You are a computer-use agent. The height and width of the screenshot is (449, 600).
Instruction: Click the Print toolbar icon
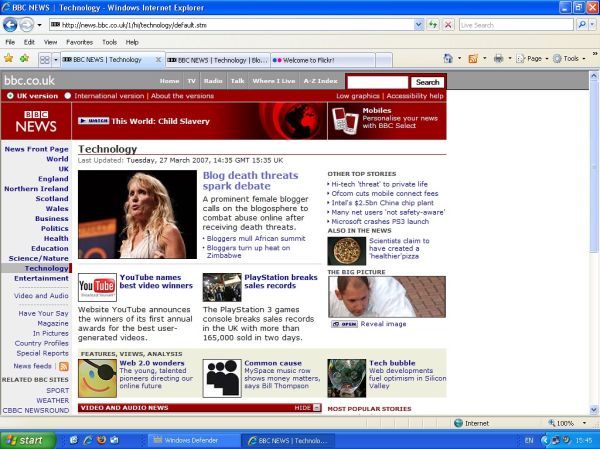pos(498,59)
